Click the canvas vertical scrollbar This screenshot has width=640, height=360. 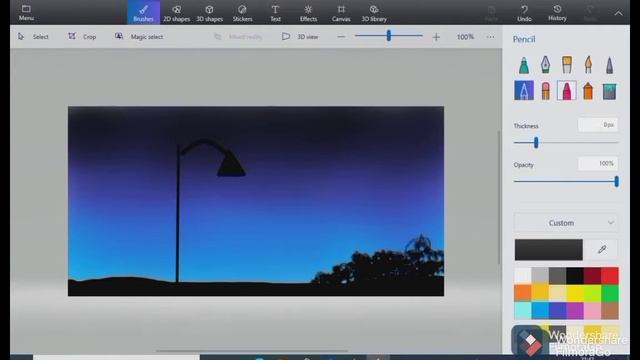pos(498,197)
